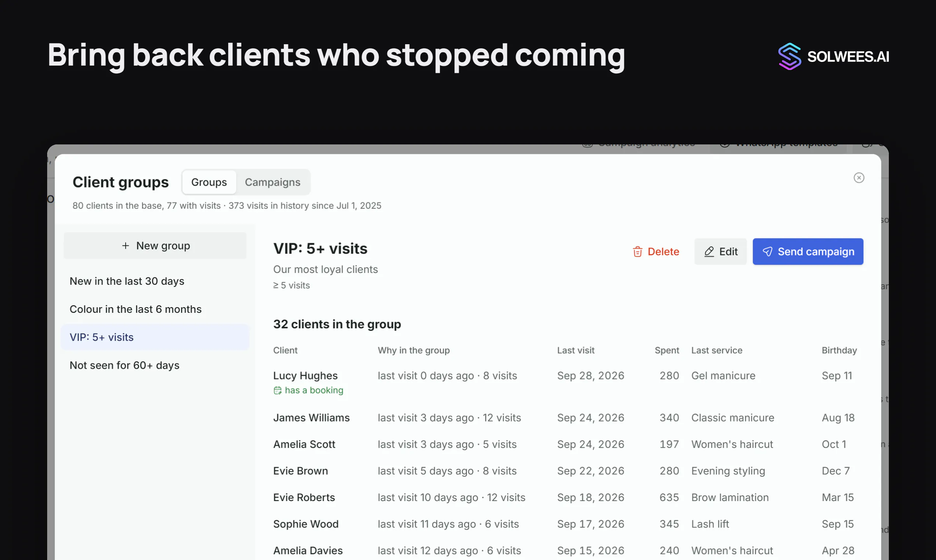Click the Delete label to remove the group
The image size is (936, 560).
click(663, 252)
